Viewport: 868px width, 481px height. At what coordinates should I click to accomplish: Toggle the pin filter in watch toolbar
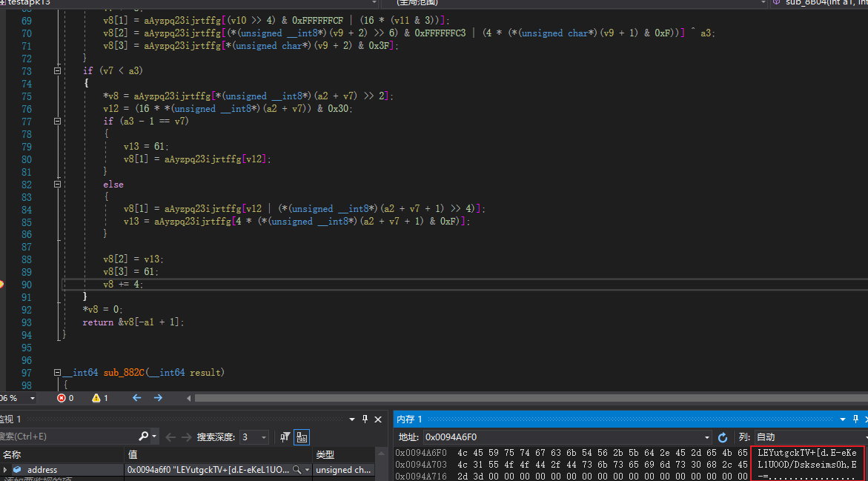click(285, 437)
